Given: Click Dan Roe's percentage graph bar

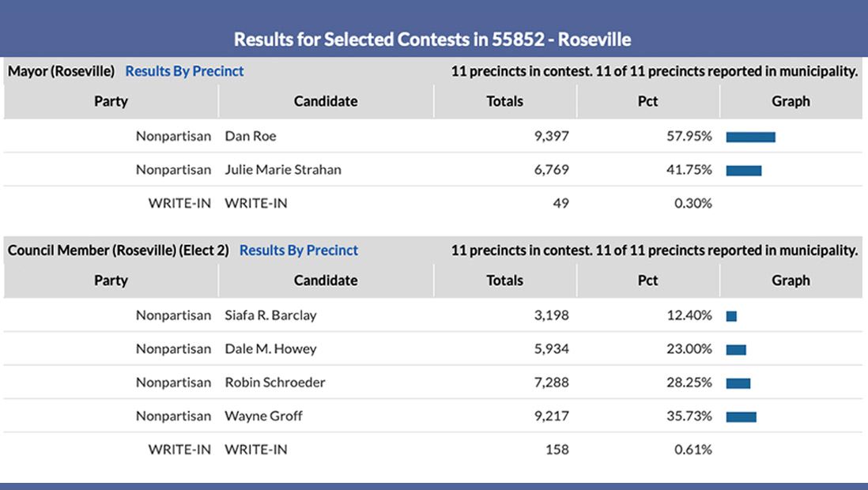Looking at the screenshot, I should (750, 135).
